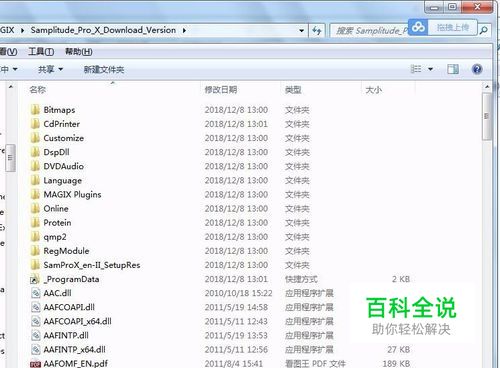Image resolution: width=500 pixels, height=368 pixels.
Task: Click Samplitude_Pro_X_Download_Version in the address bar
Action: pos(103,30)
